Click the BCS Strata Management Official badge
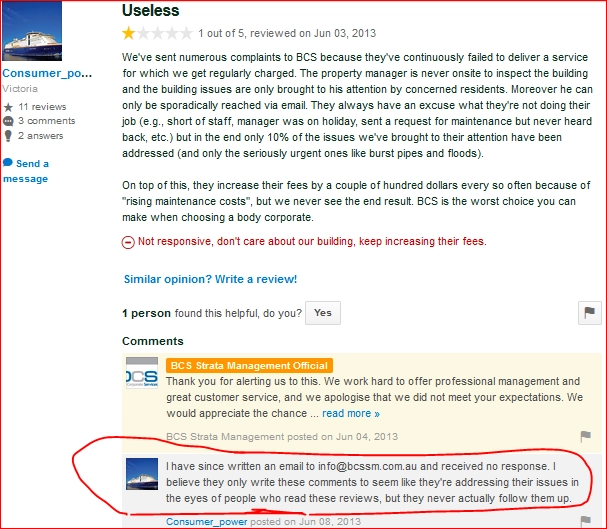Viewport: 607px width, 529px height. coord(249,366)
